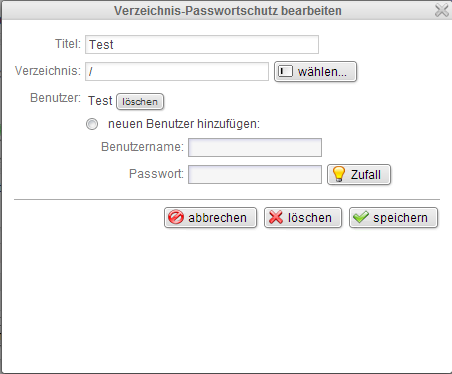The height and width of the screenshot is (374, 452).
Task: Open directory chooser via wählen... text
Action: coord(322,72)
